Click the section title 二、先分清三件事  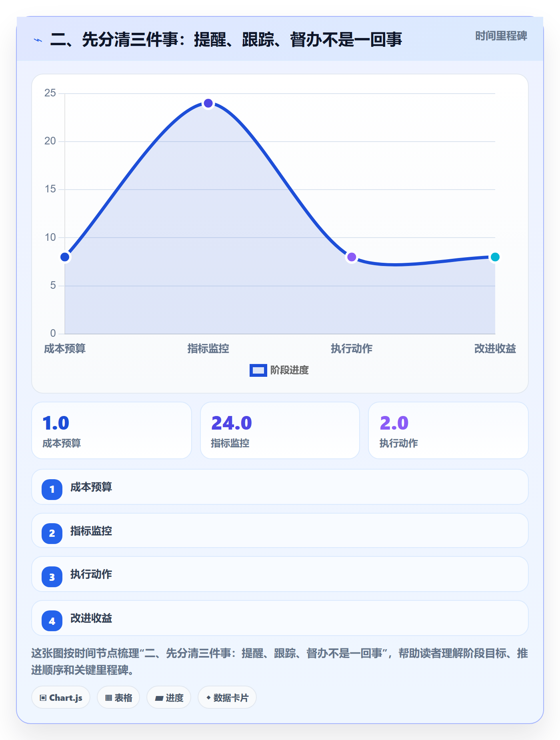[226, 40]
